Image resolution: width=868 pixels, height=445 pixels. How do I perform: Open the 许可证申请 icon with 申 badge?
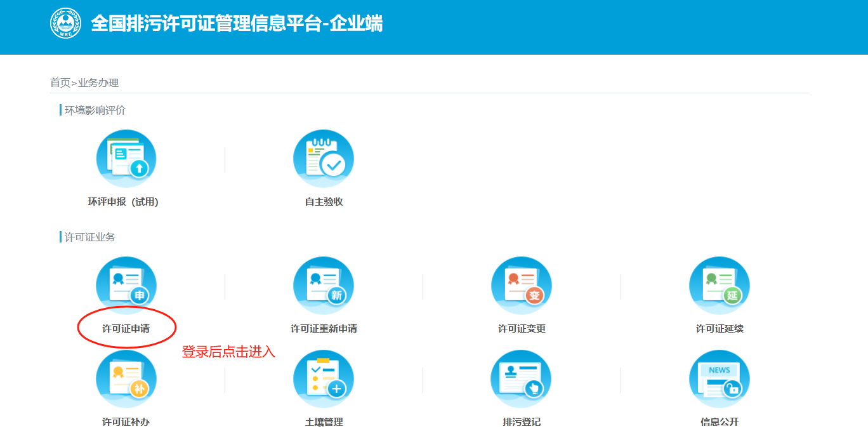(126, 286)
